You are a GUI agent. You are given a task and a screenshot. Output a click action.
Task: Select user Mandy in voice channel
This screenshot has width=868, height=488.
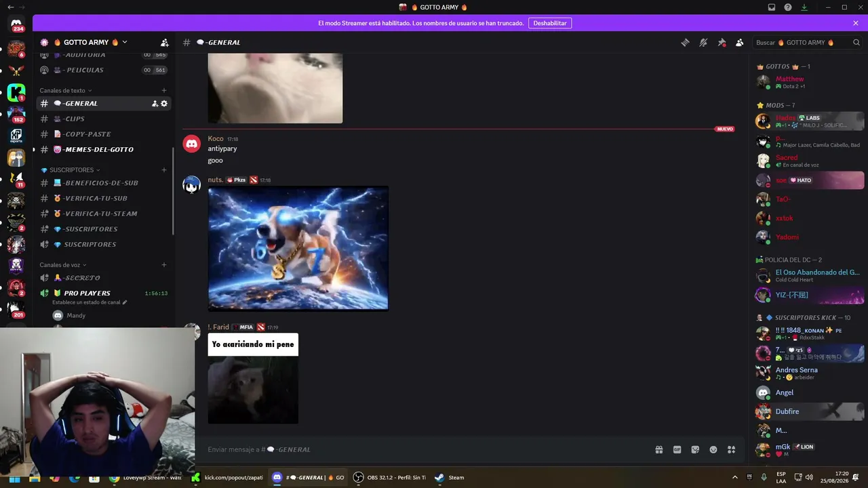click(76, 315)
